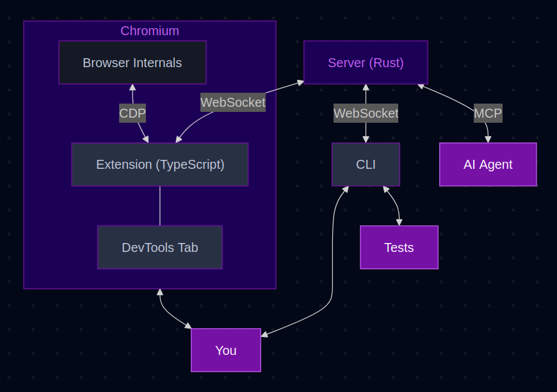The image size is (557, 392).
Task: Select the Browser Internals node
Action: (132, 62)
